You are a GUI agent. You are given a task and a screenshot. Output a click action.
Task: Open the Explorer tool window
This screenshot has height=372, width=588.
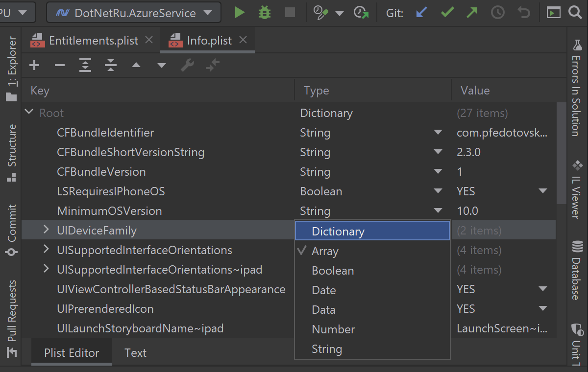click(x=11, y=69)
